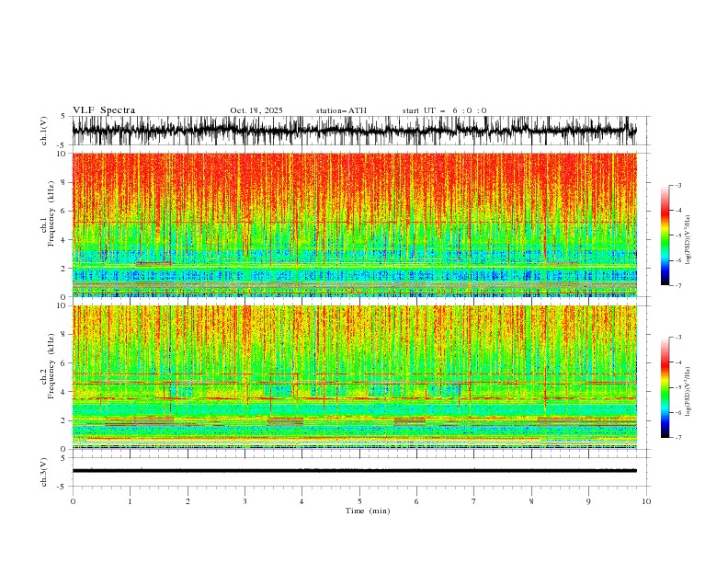
Task: Click time axis tick label '5'
Action: (359, 501)
